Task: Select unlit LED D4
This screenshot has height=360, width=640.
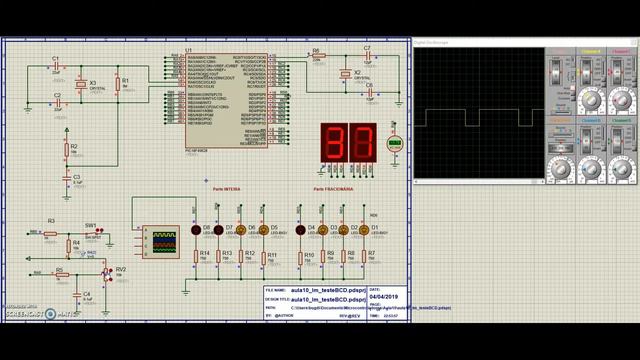Action: click(x=300, y=230)
